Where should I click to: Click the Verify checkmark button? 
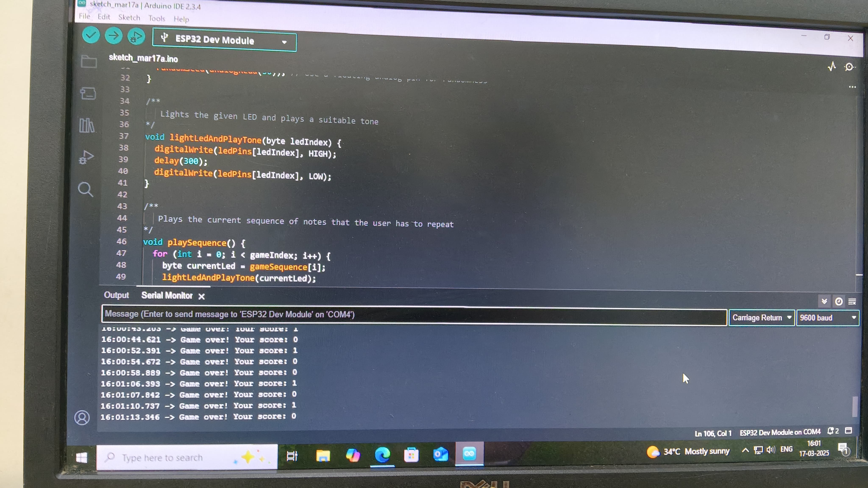pyautogui.click(x=91, y=35)
